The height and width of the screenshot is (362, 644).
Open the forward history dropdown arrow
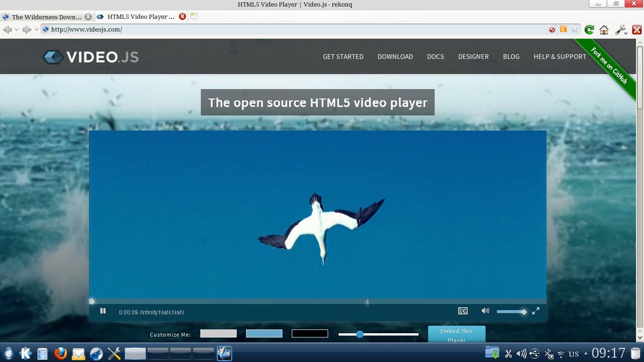tap(36, 30)
